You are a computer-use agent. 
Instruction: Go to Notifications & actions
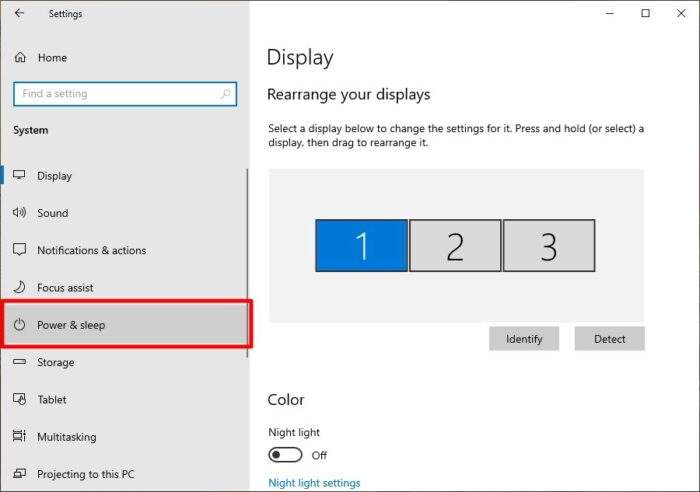[x=124, y=250]
